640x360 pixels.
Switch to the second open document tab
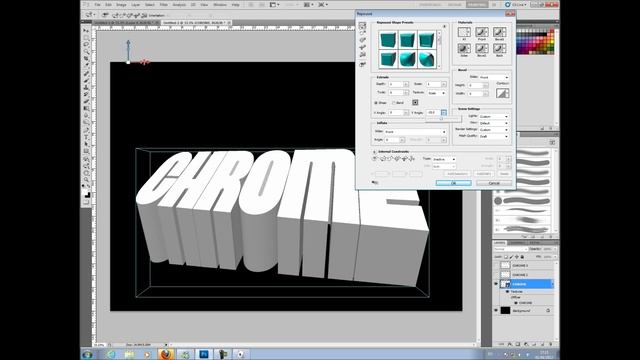click(196, 23)
